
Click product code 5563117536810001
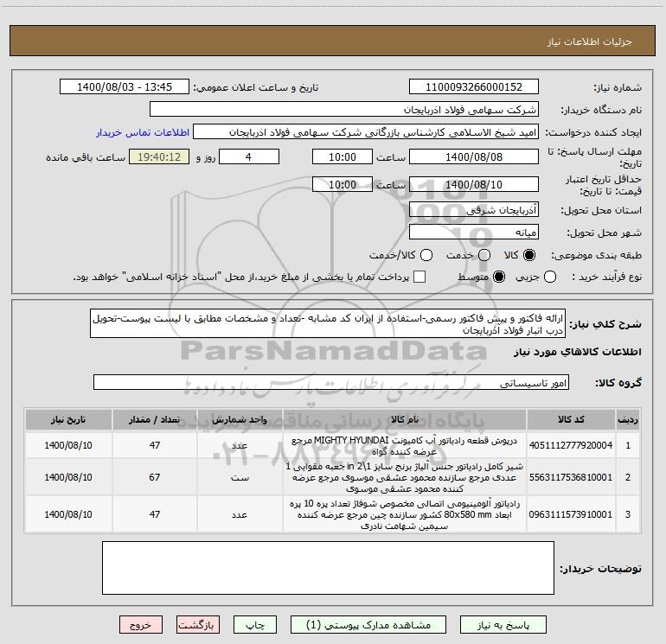[x=571, y=477]
